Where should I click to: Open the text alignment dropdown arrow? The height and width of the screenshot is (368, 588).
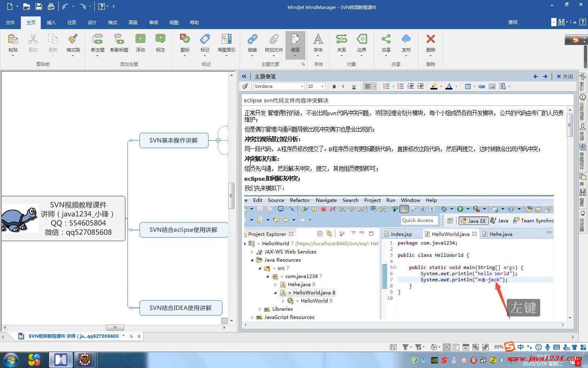point(374,86)
